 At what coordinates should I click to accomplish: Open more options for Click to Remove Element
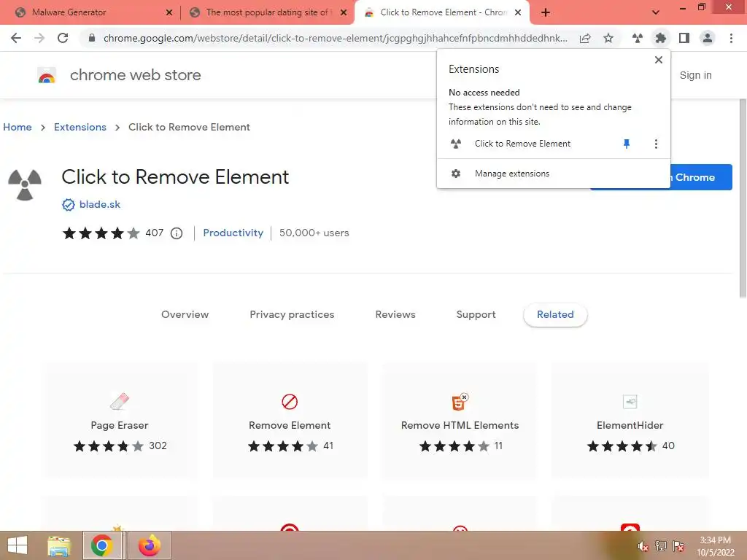[656, 144]
